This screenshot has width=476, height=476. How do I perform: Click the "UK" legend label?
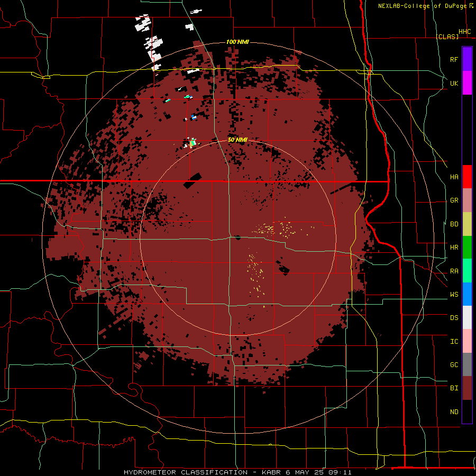click(x=454, y=83)
